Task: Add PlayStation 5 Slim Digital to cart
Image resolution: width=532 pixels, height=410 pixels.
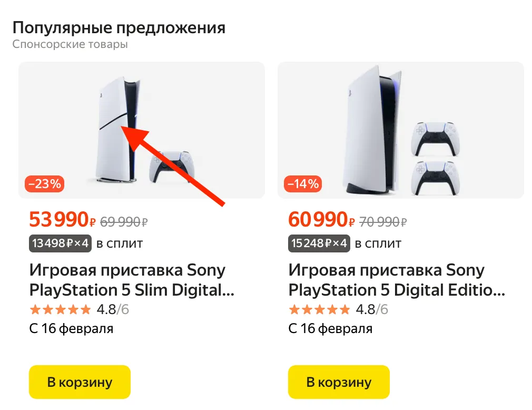Action: click(80, 382)
